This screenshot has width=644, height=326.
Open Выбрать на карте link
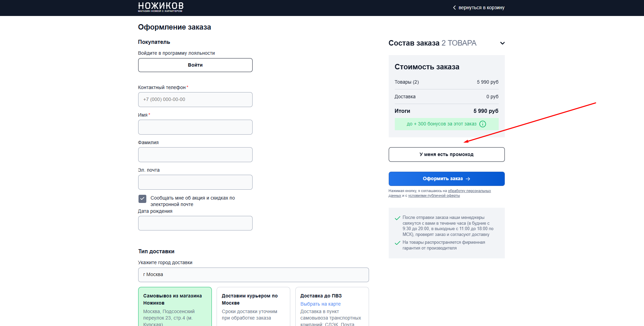(x=320, y=304)
